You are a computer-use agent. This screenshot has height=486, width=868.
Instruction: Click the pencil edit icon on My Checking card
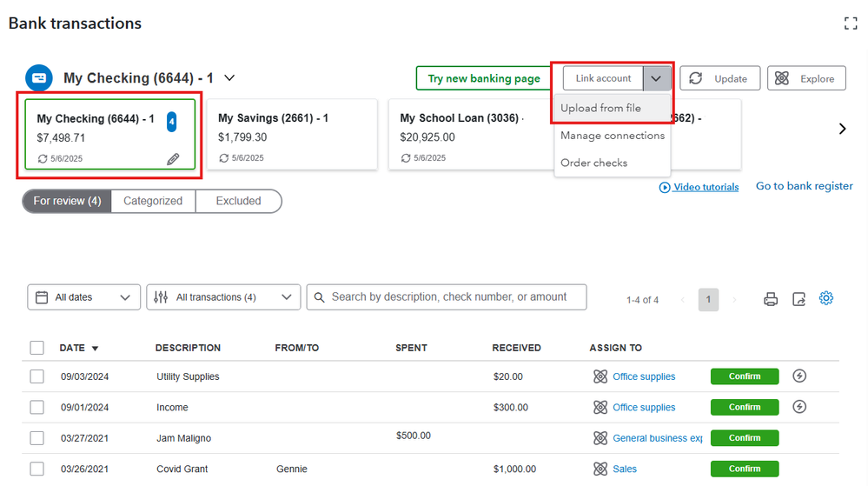coord(173,159)
